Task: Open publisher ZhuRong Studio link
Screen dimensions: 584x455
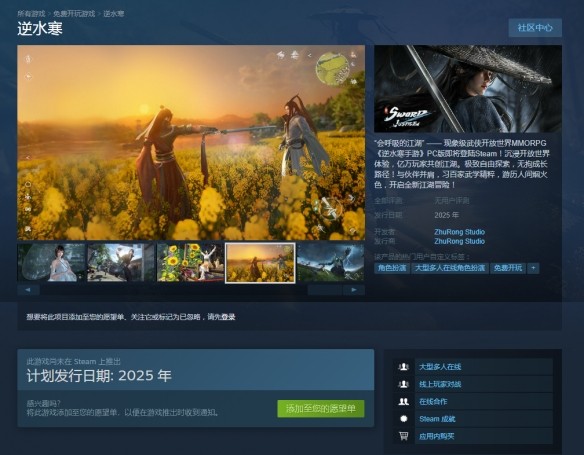Action: tap(459, 241)
